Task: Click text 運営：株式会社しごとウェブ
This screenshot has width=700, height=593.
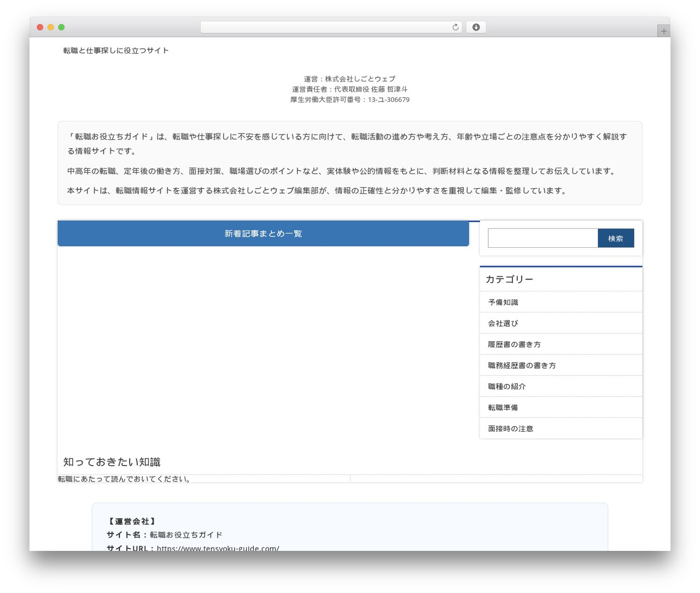Action: (350, 79)
